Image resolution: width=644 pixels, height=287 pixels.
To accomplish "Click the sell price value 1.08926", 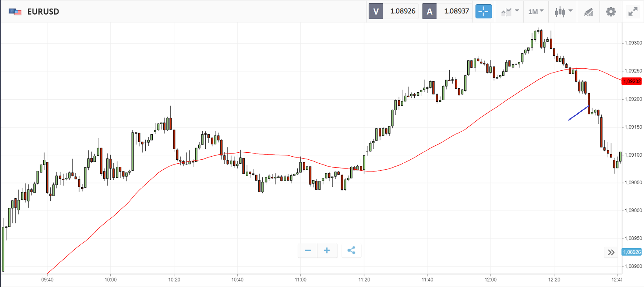I will (x=402, y=11).
